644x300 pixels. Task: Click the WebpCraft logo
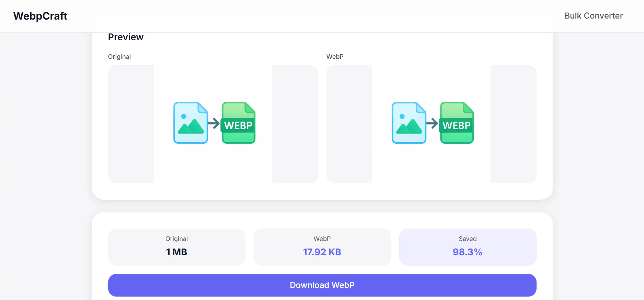tap(40, 16)
